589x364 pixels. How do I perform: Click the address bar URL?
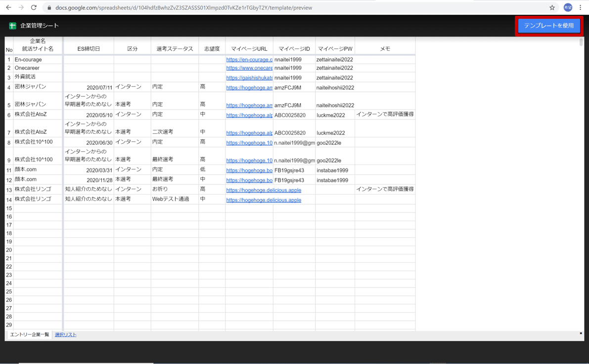coord(183,7)
